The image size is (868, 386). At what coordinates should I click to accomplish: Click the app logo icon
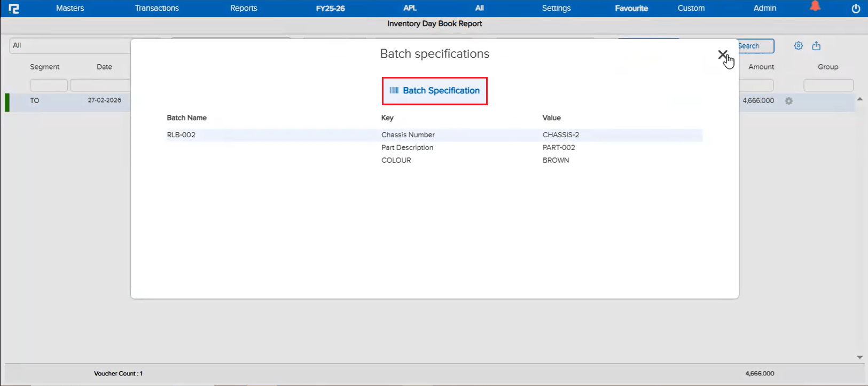coord(14,9)
